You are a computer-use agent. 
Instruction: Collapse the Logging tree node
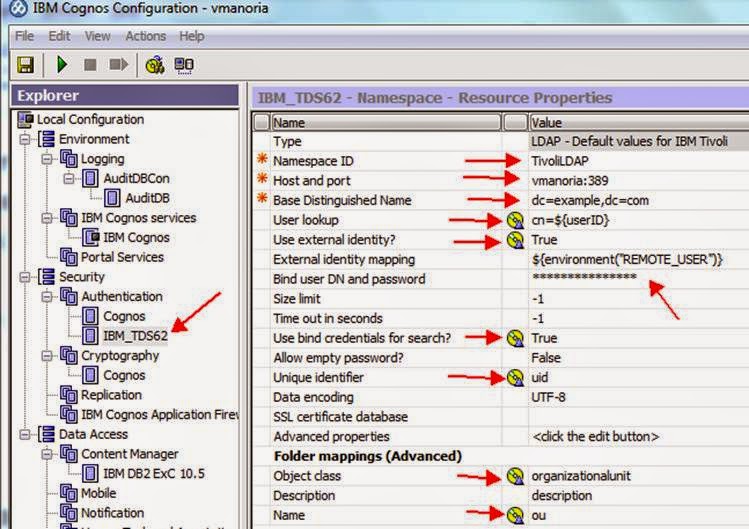point(47,159)
